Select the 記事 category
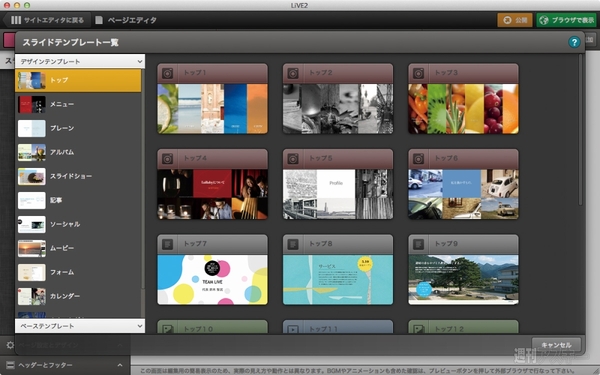Viewport: 600px width, 375px height. pyautogui.click(x=78, y=200)
